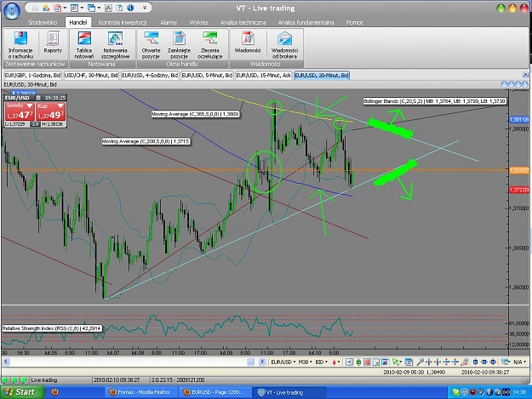Image resolution: width=532 pixels, height=399 pixels.
Task: Open the quick access toolbar customize arrow
Action: pyautogui.click(x=145, y=8)
